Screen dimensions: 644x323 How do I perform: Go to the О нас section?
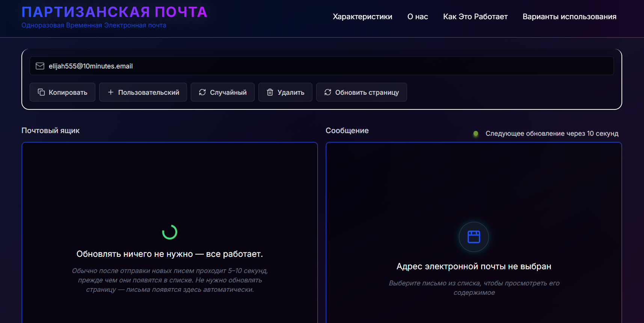(x=418, y=17)
